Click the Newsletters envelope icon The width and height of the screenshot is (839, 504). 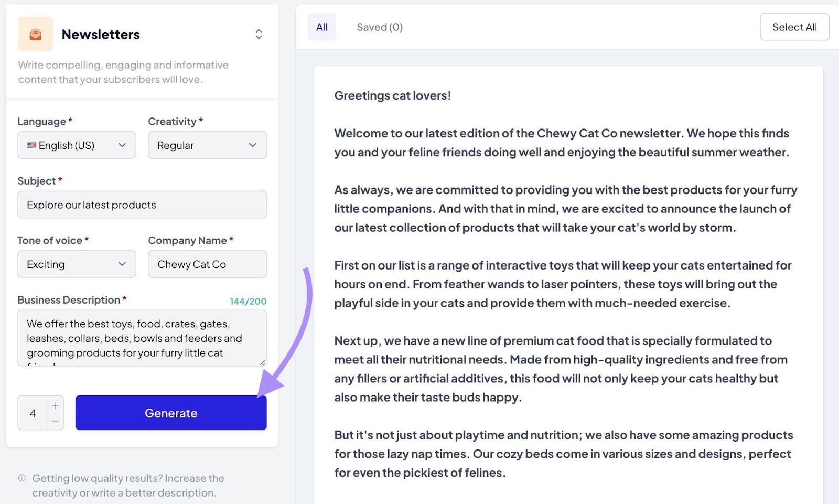coord(35,35)
